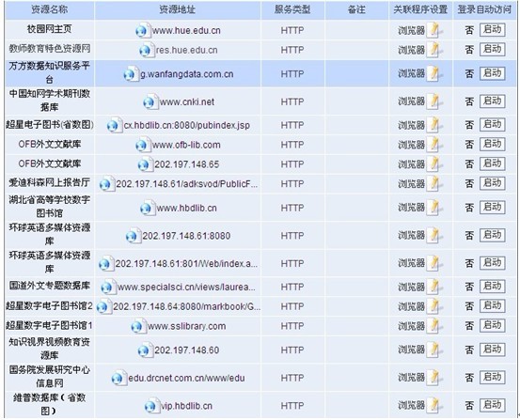
Task: Click edit icon in edu.drcnet.com.cn row
Action: click(434, 377)
